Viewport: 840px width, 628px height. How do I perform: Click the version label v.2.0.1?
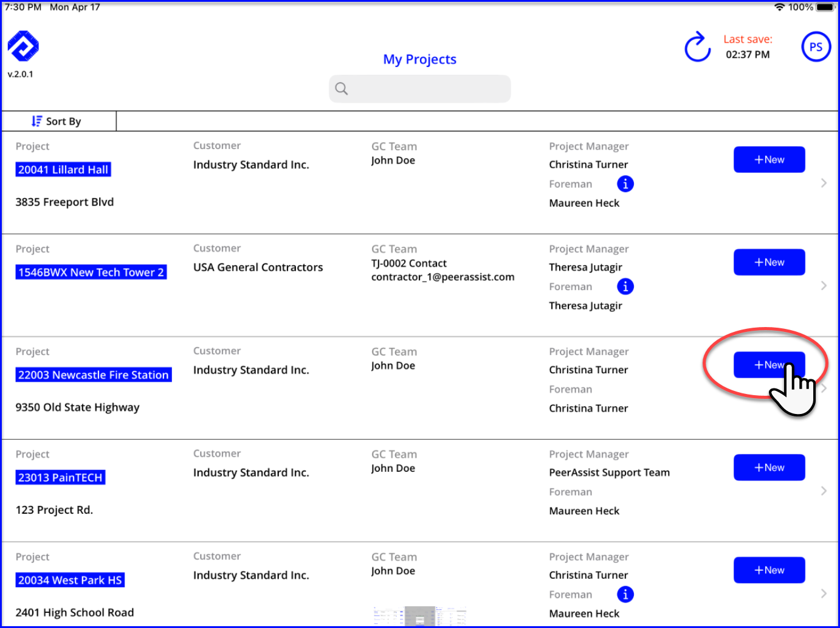click(x=21, y=74)
